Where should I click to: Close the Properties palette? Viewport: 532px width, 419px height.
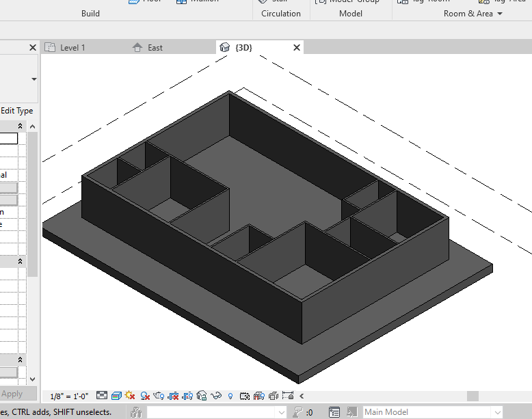pyautogui.click(x=33, y=47)
